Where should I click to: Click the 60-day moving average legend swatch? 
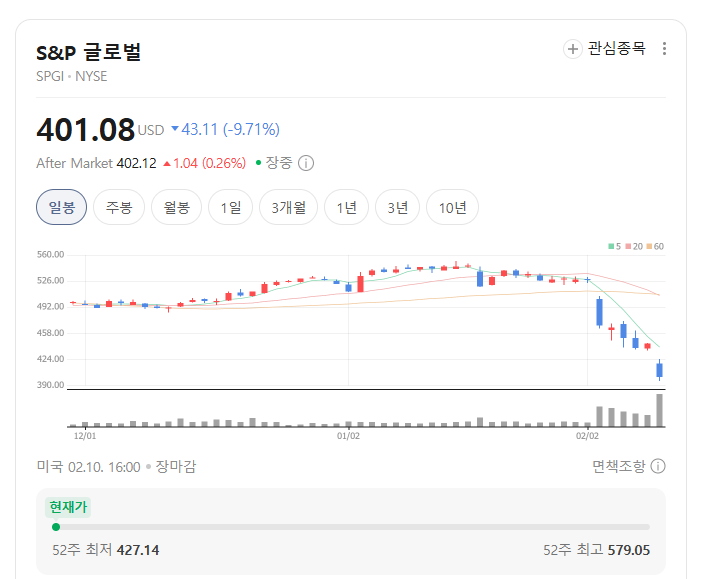(x=649, y=247)
